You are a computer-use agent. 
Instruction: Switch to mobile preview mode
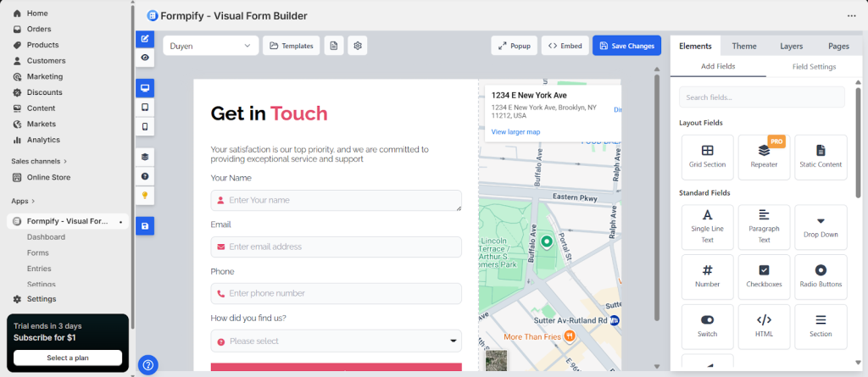pyautogui.click(x=145, y=126)
